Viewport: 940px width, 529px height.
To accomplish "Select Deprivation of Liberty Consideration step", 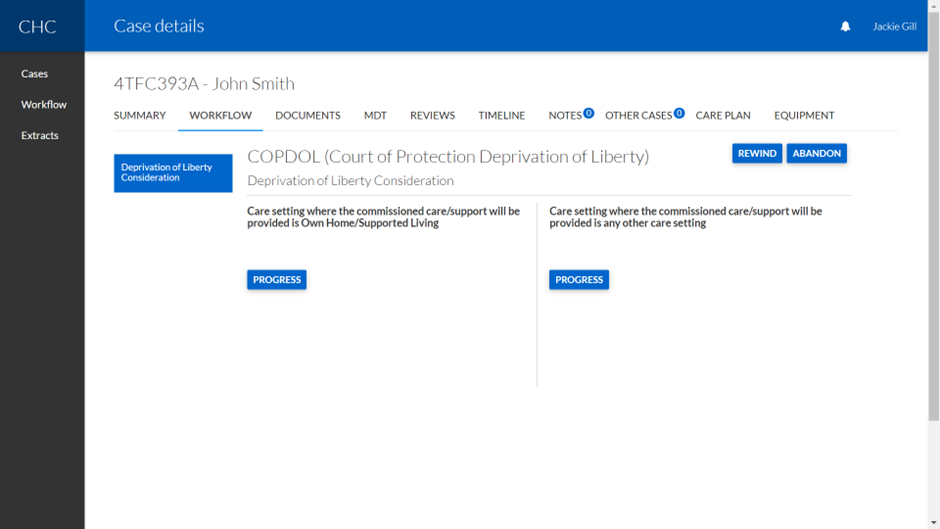I will click(173, 173).
